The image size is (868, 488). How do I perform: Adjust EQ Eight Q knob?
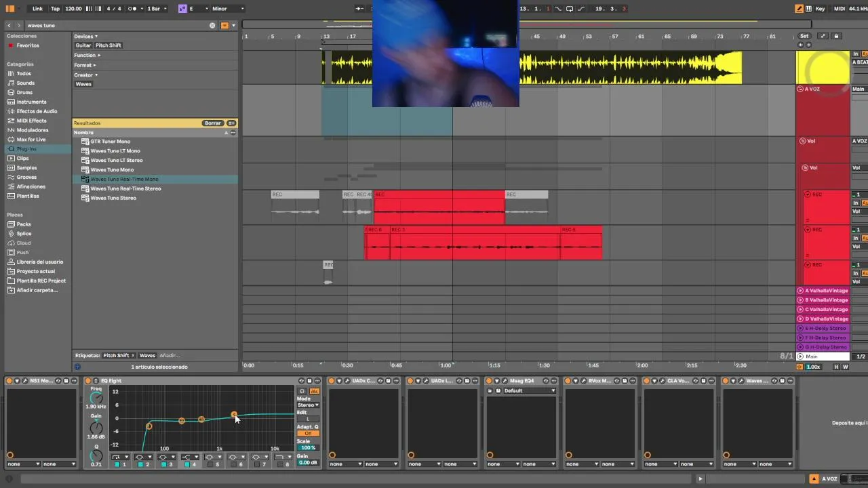[96, 455]
